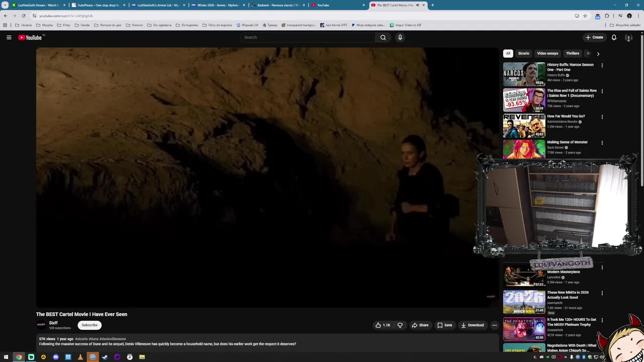Reload the page in browser toolbar
The width and height of the screenshot is (644, 362).
click(x=23, y=16)
